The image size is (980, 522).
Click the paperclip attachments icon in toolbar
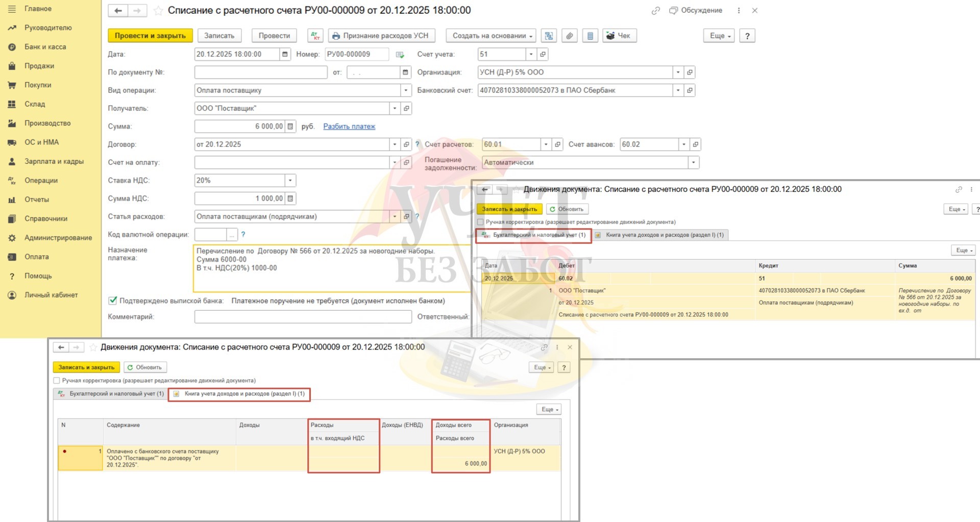pos(569,36)
